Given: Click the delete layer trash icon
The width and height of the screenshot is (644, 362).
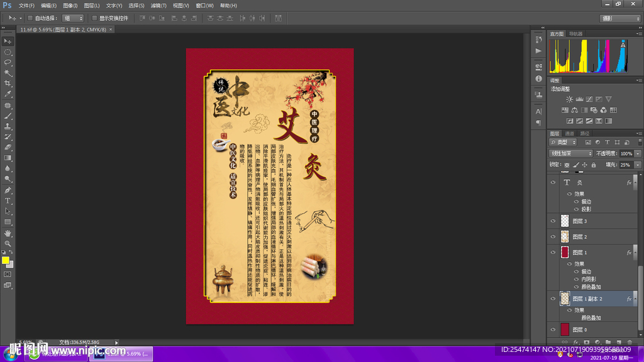Looking at the screenshot, I should coord(630,343).
